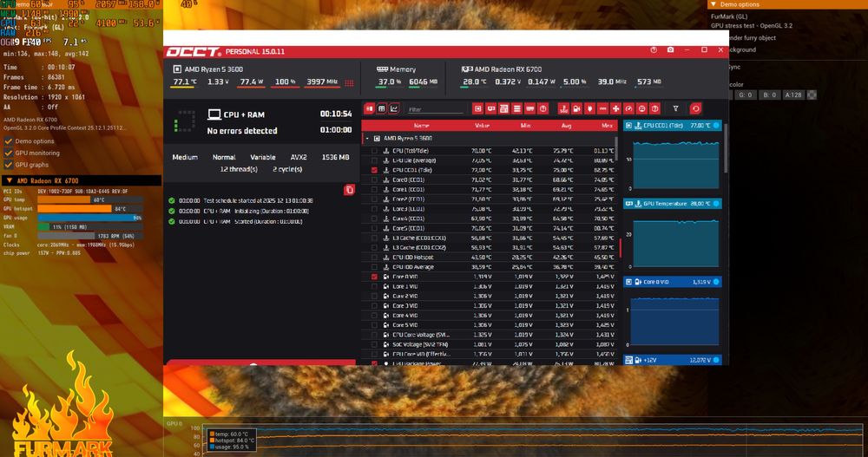Select the 'SoC Voltage (SVI2 TFN)' row
This screenshot has height=457, width=868.
click(490, 344)
